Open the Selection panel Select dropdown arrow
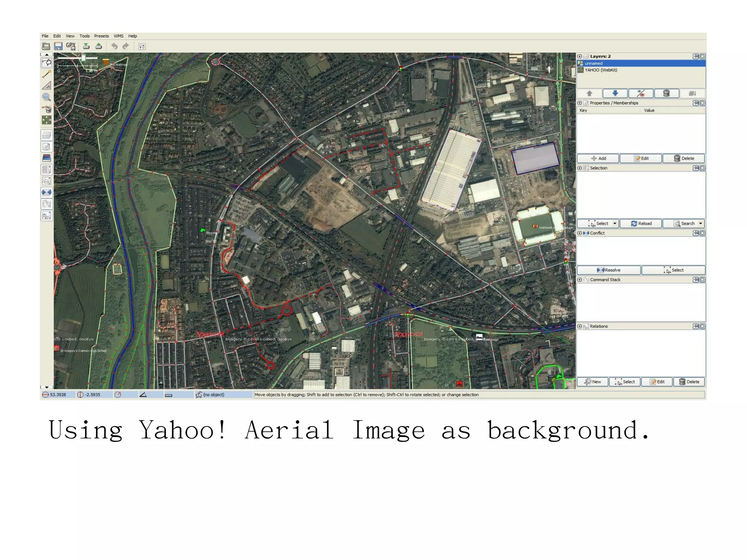Image resolution: width=747 pixels, height=560 pixels. pos(615,224)
